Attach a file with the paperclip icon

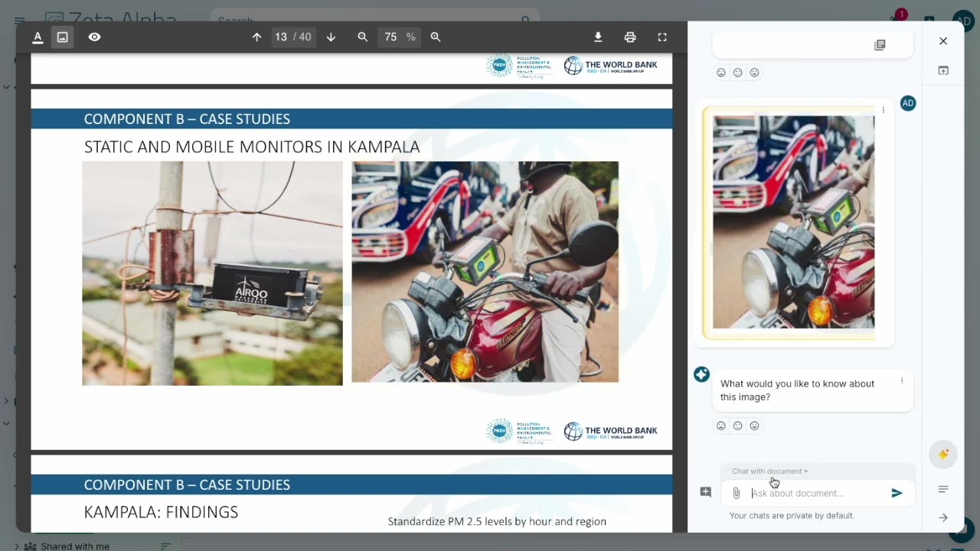[x=737, y=494]
